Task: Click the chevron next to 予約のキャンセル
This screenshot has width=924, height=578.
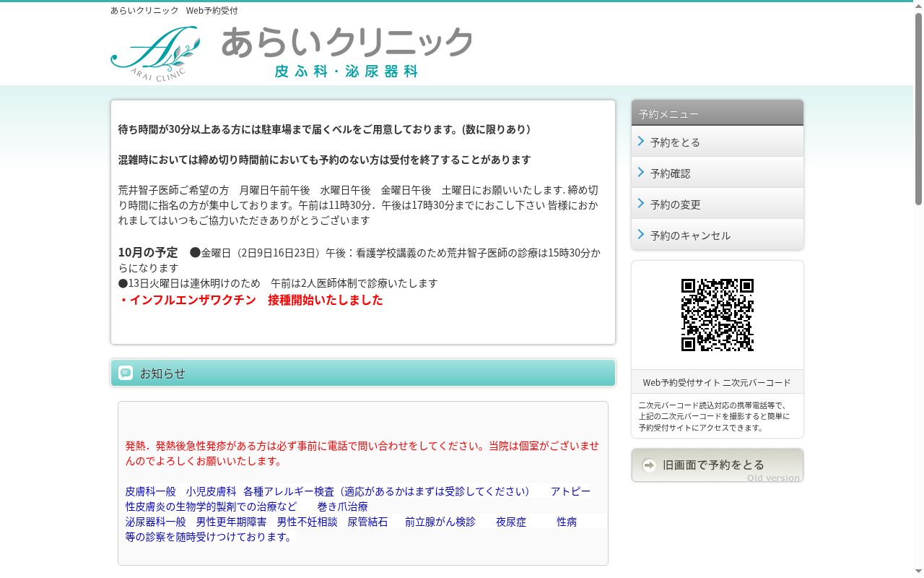Action: click(640, 234)
